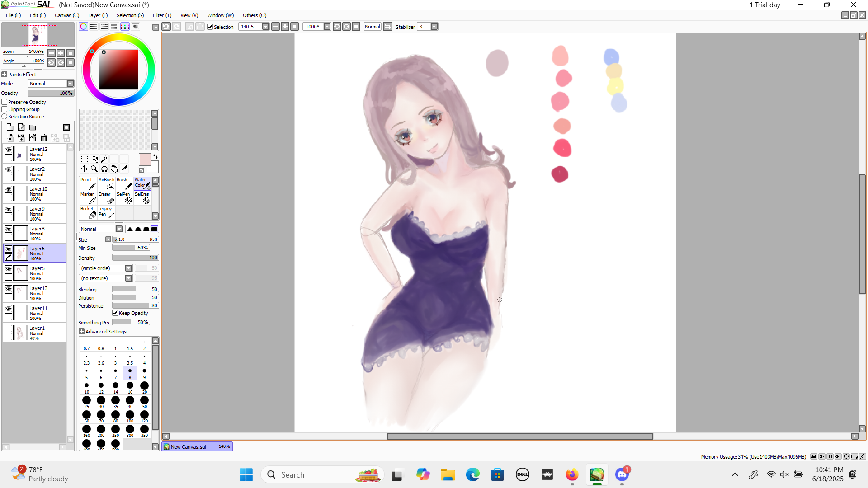Pick brush size preset 8
This screenshot has width=868, height=488.
pos(130,373)
